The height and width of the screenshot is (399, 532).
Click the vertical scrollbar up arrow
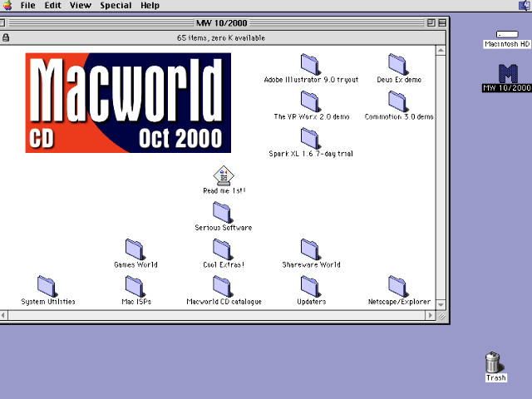point(441,51)
